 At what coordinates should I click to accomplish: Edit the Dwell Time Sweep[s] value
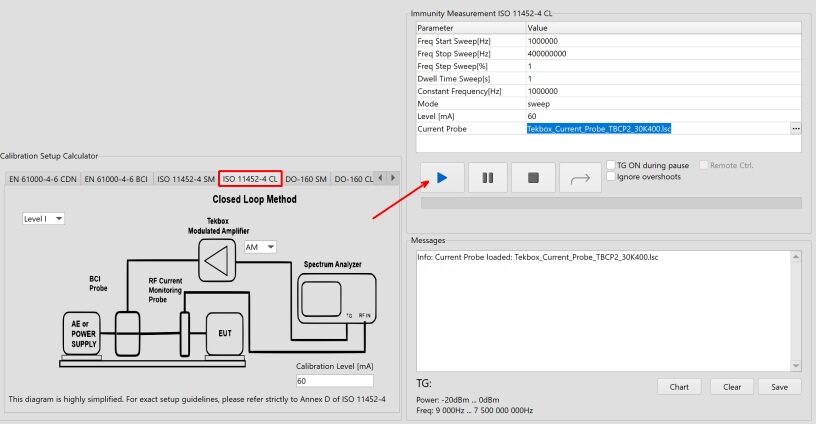663,79
